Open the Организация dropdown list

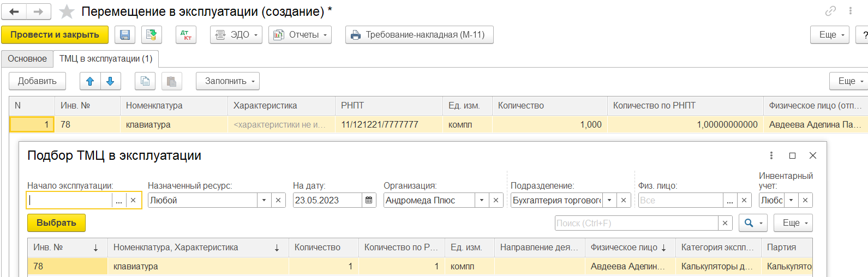[x=482, y=200]
